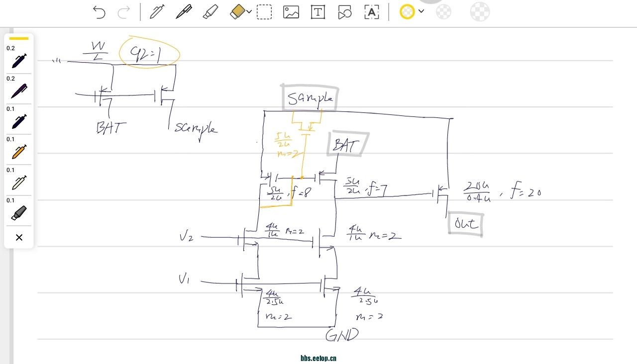Add a text box with the T icon
This screenshot has height=364, width=637.
point(318,12)
